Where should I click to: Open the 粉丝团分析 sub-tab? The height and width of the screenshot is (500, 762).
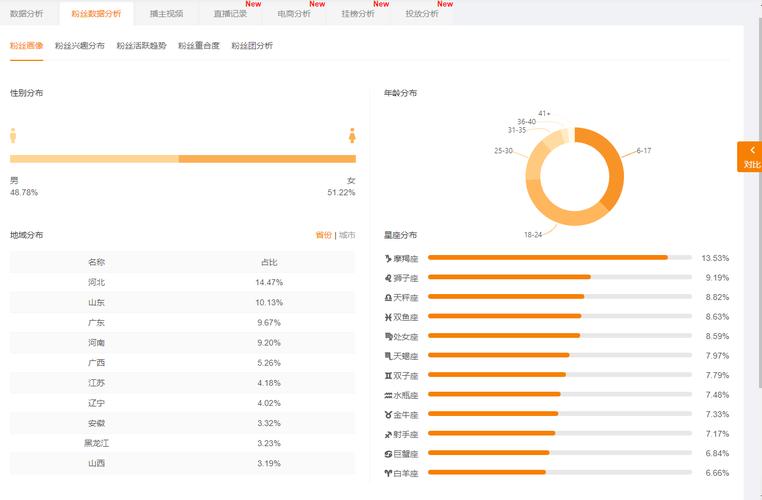251,46
